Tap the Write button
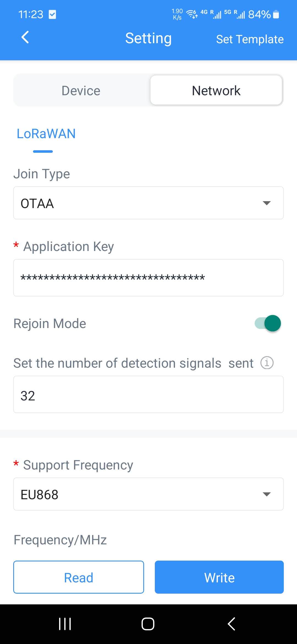The width and height of the screenshot is (297, 644). click(219, 577)
